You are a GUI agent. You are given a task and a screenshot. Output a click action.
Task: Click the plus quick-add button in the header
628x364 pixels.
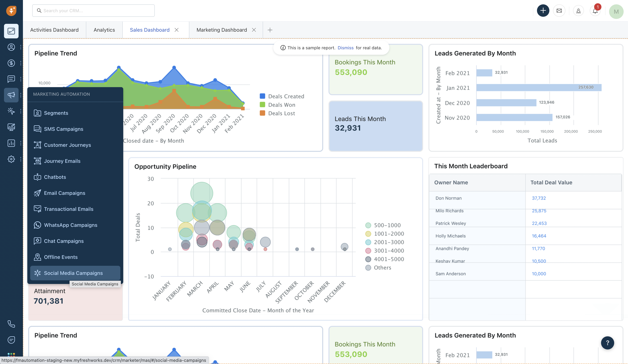pos(543,11)
